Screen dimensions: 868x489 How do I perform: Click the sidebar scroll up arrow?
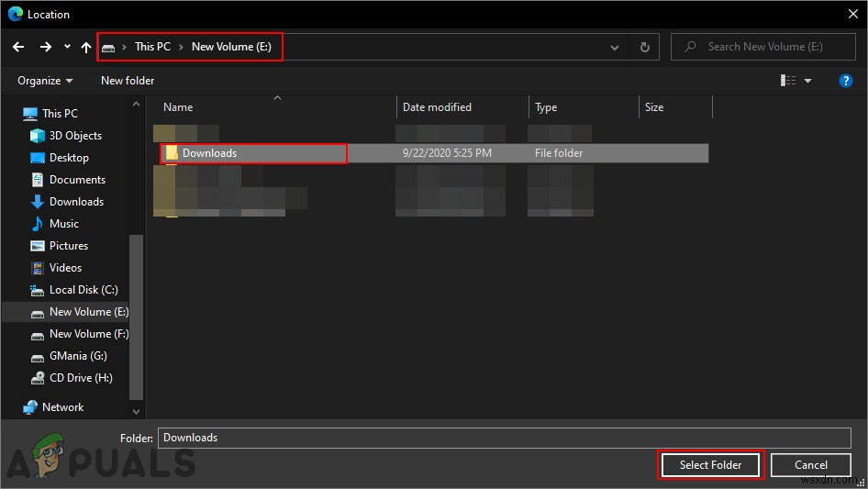pos(136,104)
